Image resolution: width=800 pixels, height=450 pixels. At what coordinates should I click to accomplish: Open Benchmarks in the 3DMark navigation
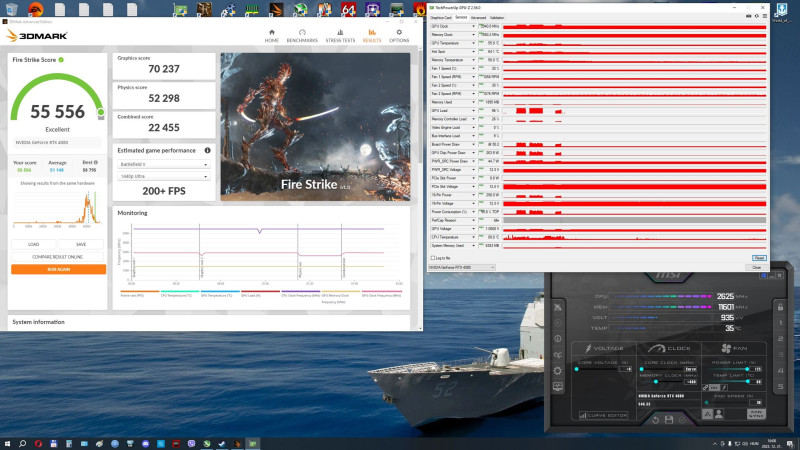[x=302, y=36]
